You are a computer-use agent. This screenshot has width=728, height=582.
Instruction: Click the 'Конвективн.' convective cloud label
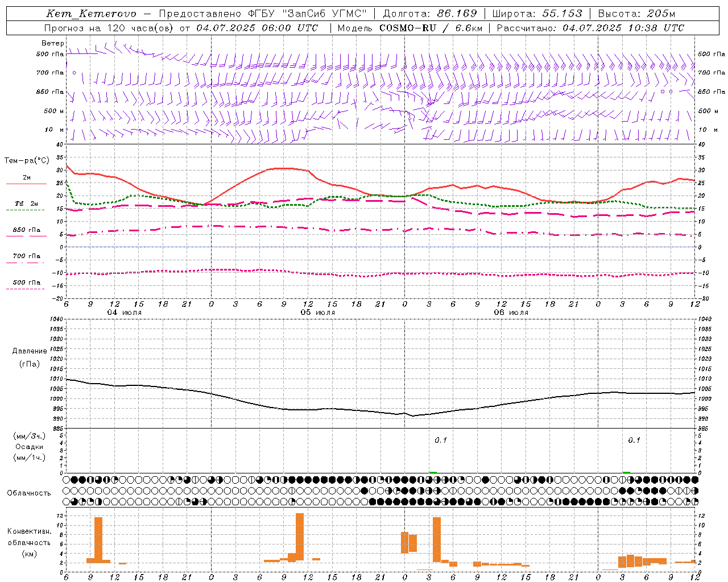tap(30, 531)
